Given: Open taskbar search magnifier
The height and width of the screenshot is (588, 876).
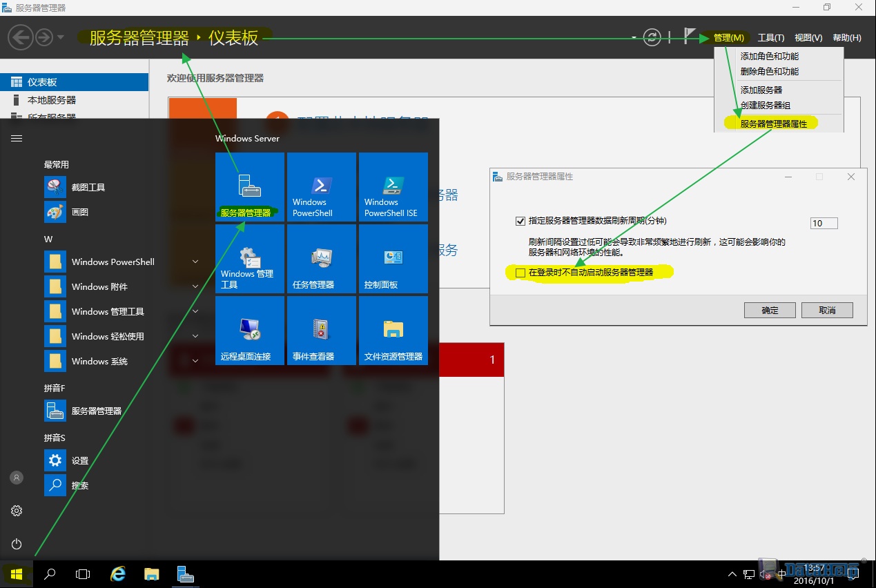Looking at the screenshot, I should coord(50,574).
